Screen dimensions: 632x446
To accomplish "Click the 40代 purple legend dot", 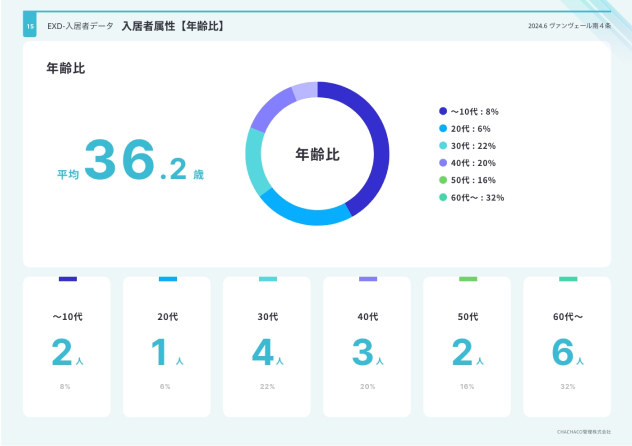I will tap(442, 162).
